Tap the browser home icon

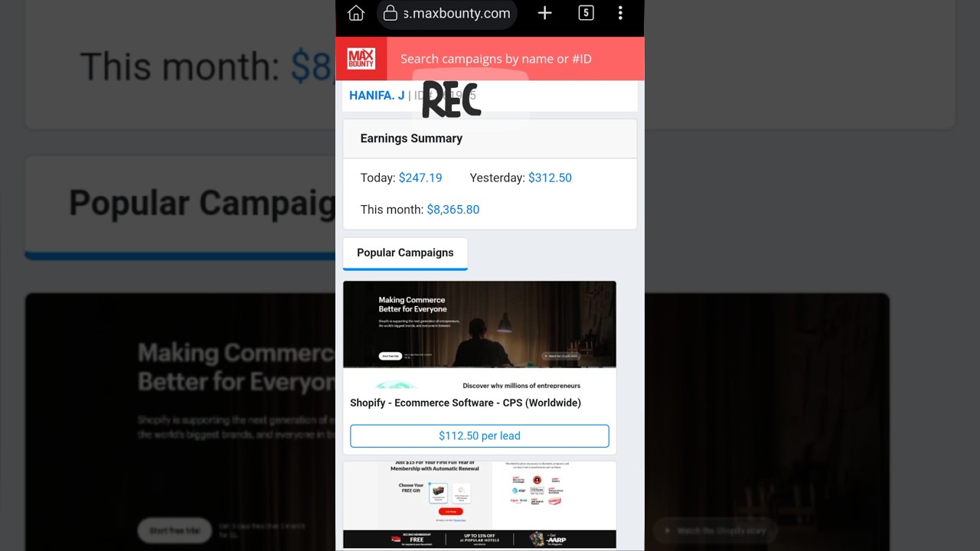tap(356, 13)
